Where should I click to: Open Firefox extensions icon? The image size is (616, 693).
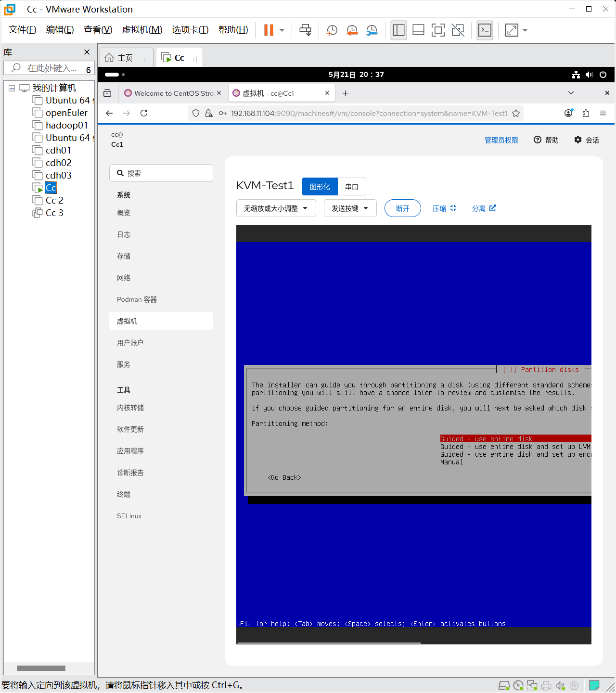586,113
